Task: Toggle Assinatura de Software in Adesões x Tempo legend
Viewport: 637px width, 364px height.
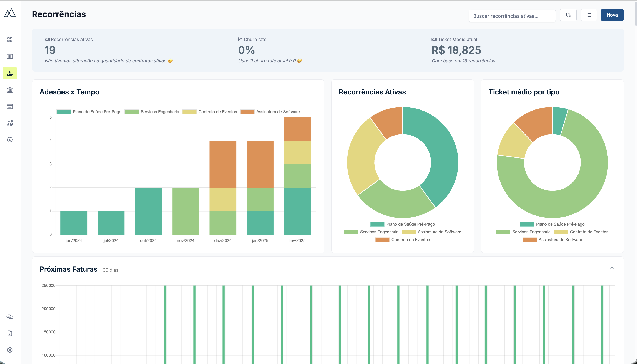Action: pos(270,112)
